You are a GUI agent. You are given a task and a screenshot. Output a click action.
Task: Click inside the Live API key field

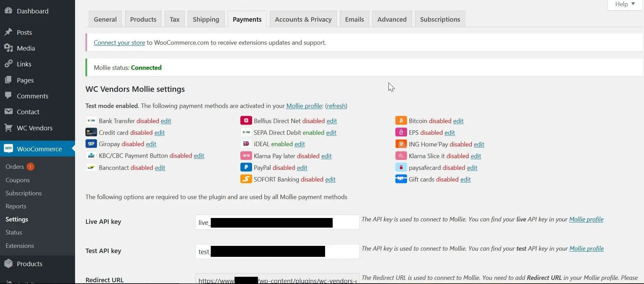(x=277, y=222)
